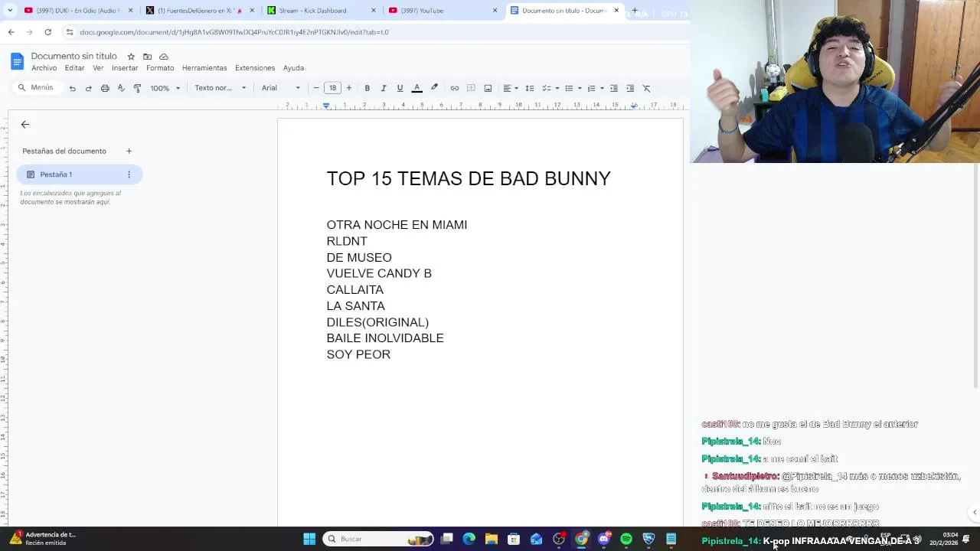Click the URL address bar

point(375,32)
